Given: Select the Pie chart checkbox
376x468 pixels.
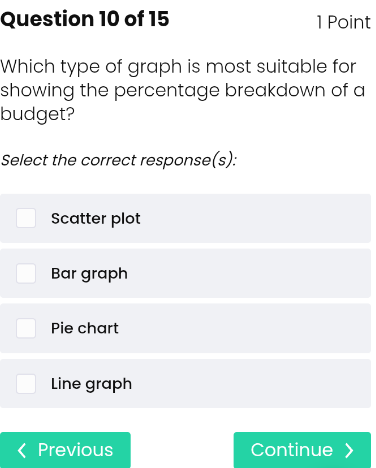Looking at the screenshot, I should (26, 328).
